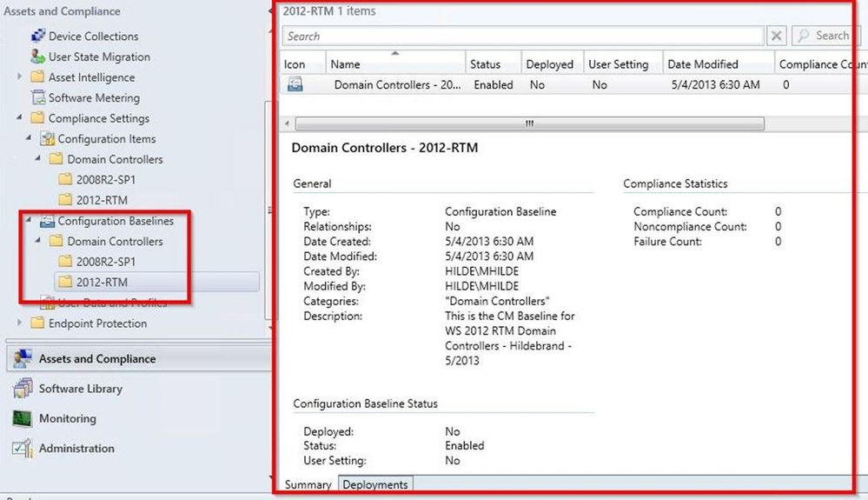The width and height of the screenshot is (868, 500).
Task: Click the 'Domain Controllers - 2012-RTM' details heading
Action: [x=385, y=148]
